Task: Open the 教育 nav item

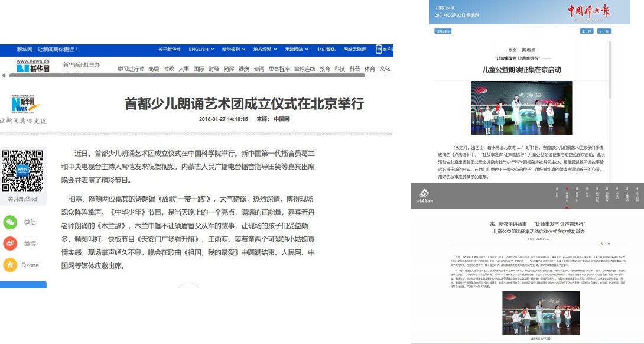Action: point(325,69)
